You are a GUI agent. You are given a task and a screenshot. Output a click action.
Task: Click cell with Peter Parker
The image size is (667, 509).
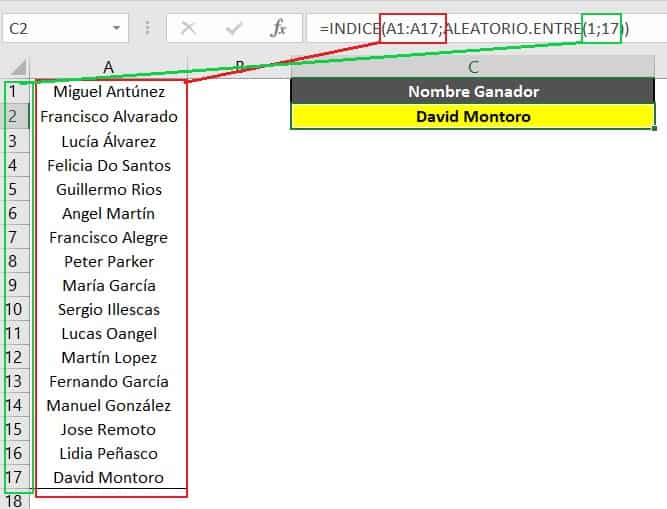pyautogui.click(x=109, y=261)
